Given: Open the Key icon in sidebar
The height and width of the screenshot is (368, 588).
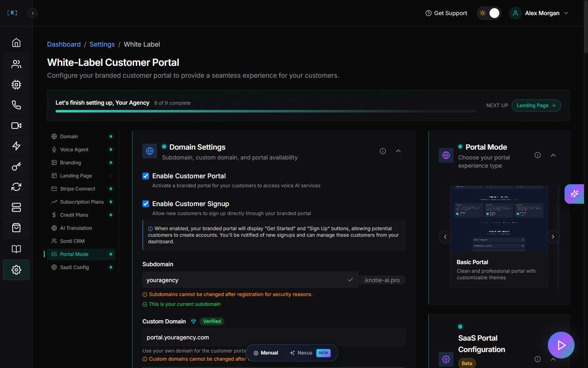Looking at the screenshot, I should click(x=16, y=166).
